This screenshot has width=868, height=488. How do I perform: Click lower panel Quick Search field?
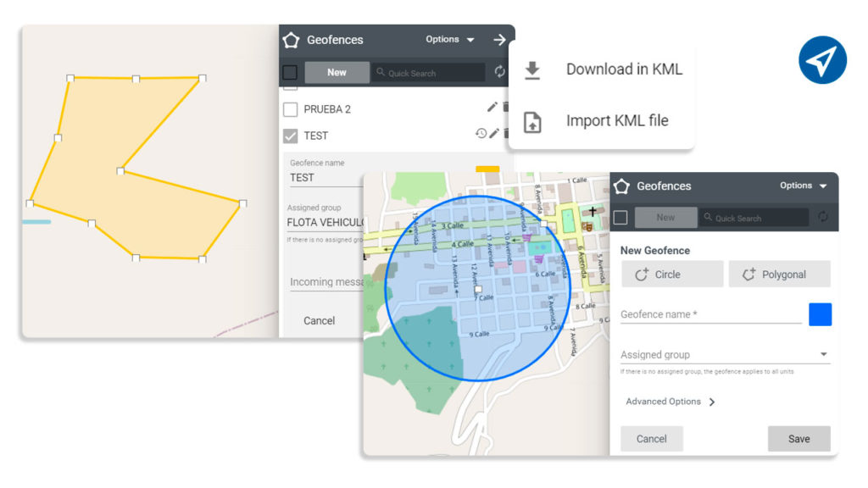click(x=754, y=218)
